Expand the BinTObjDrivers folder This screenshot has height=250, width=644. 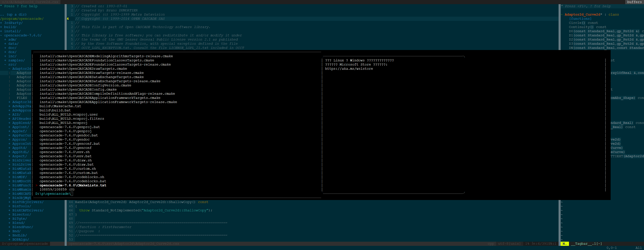(27, 202)
